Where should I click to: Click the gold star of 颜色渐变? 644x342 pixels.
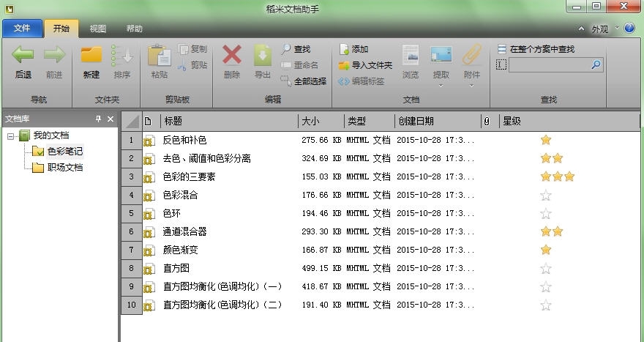pyautogui.click(x=545, y=250)
